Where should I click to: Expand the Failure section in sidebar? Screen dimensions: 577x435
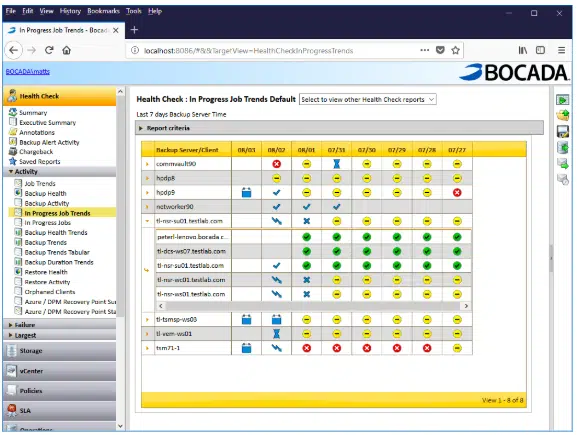click(x=60, y=325)
